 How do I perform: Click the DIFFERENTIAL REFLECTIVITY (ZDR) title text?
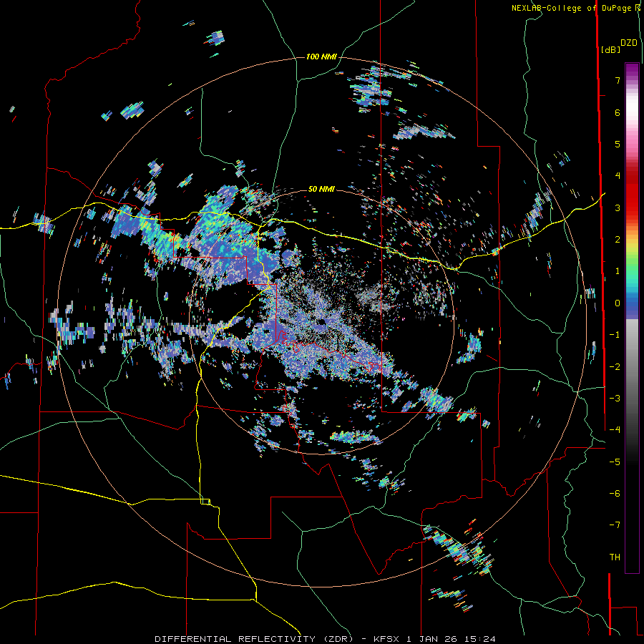click(253, 639)
